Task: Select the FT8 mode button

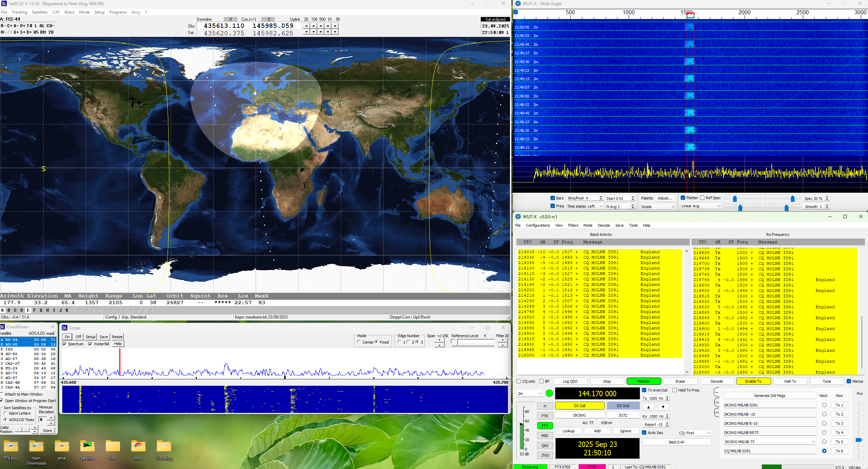Action: point(545,416)
